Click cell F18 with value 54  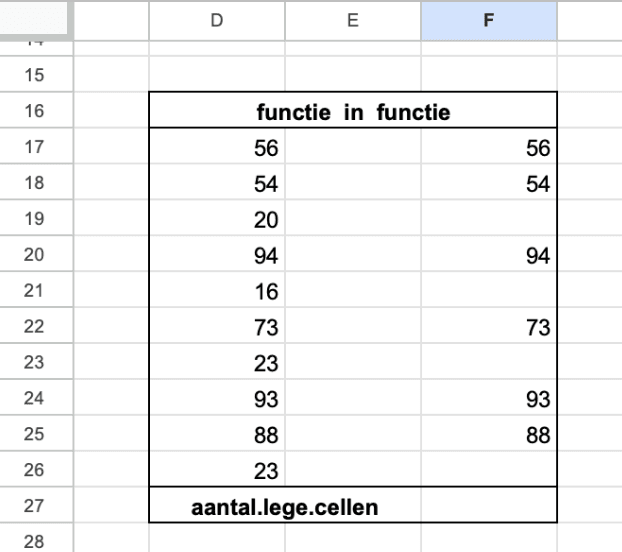488,184
